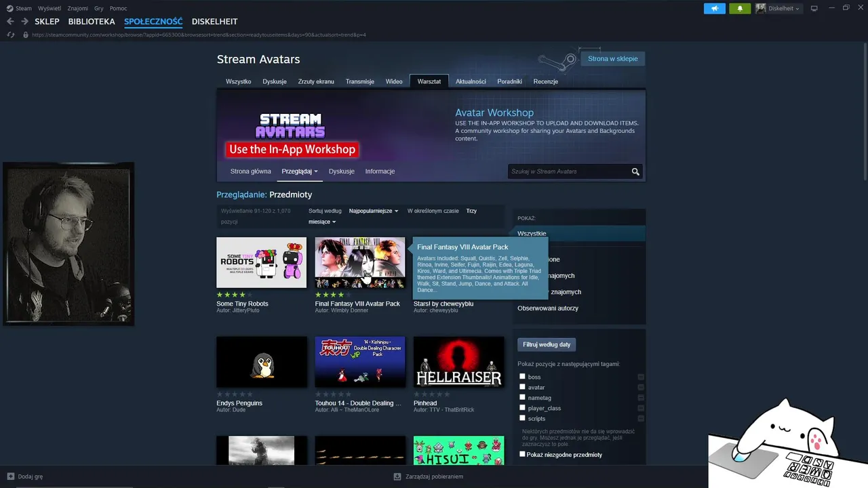Click the Steam logo in title bar

click(x=9, y=8)
